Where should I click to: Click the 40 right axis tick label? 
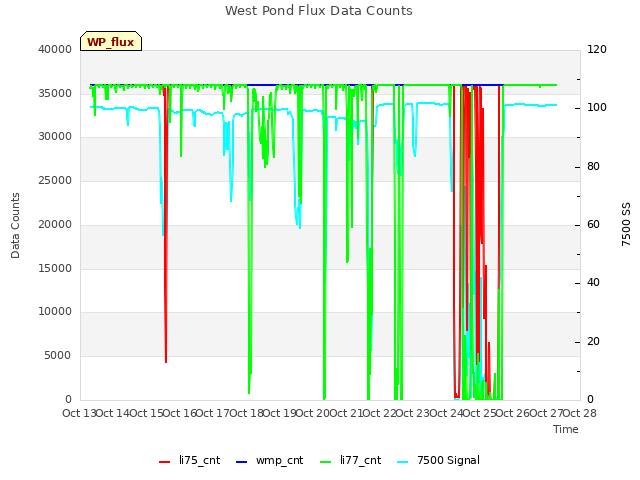pos(593,282)
